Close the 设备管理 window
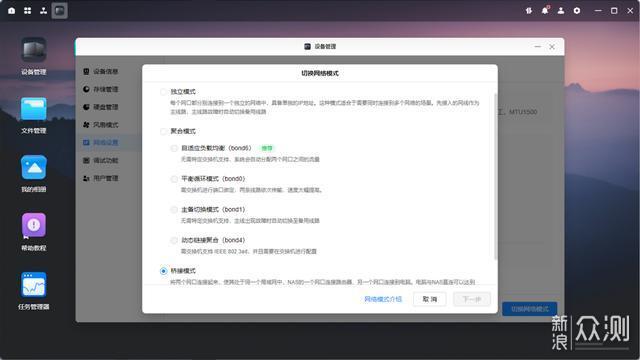640x360 pixels. [x=552, y=47]
